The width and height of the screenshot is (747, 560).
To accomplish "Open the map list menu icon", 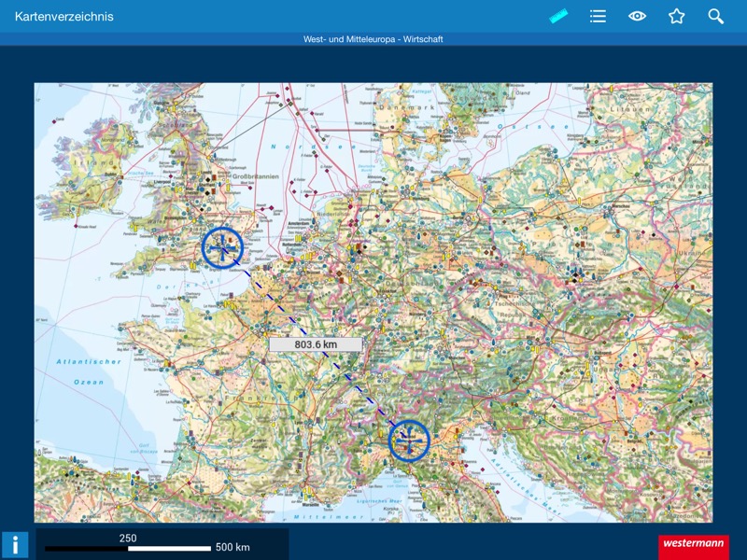I will click(x=598, y=16).
